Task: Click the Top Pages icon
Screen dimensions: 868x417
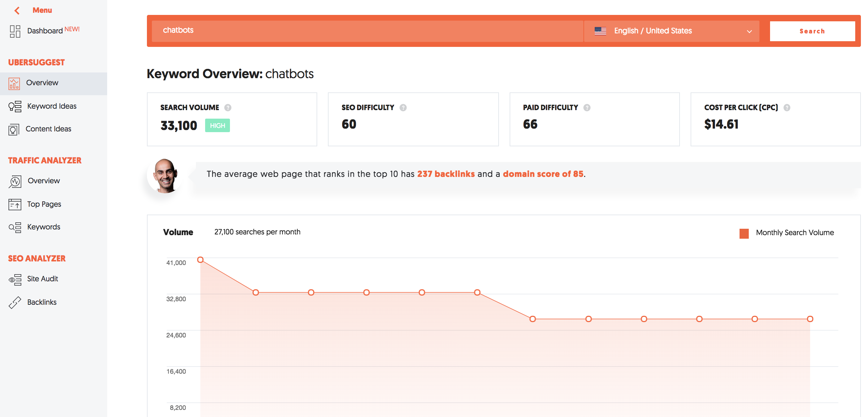Action: (x=15, y=205)
